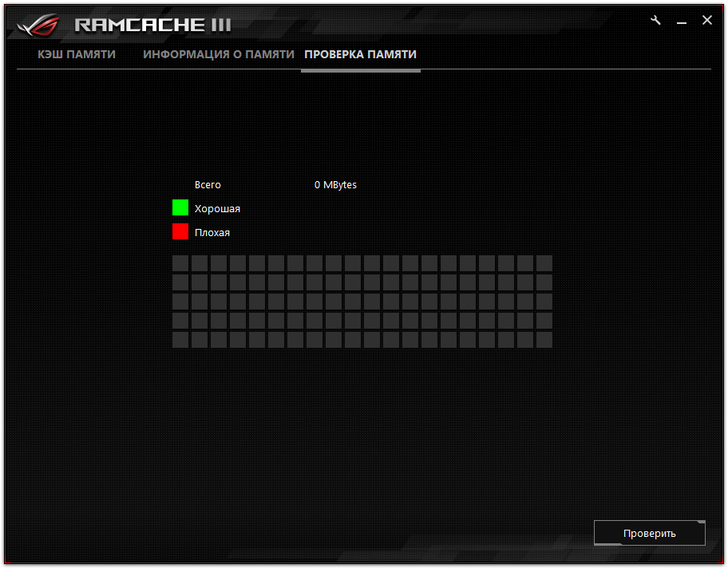Click the '0 MBytes' value text
This screenshot has width=728, height=568.
[335, 184]
